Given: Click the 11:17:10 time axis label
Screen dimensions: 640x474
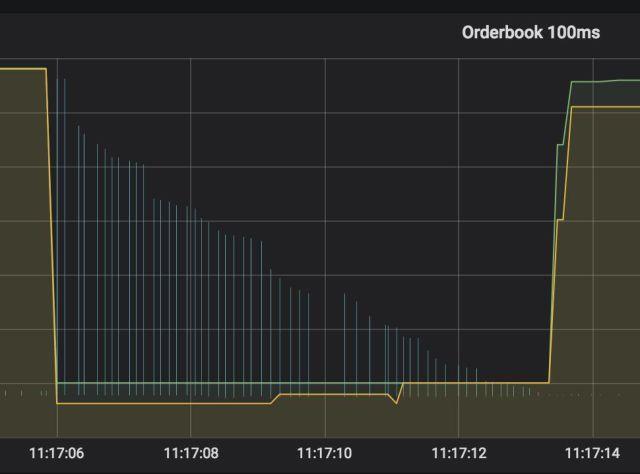Looking at the screenshot, I should [x=324, y=453].
